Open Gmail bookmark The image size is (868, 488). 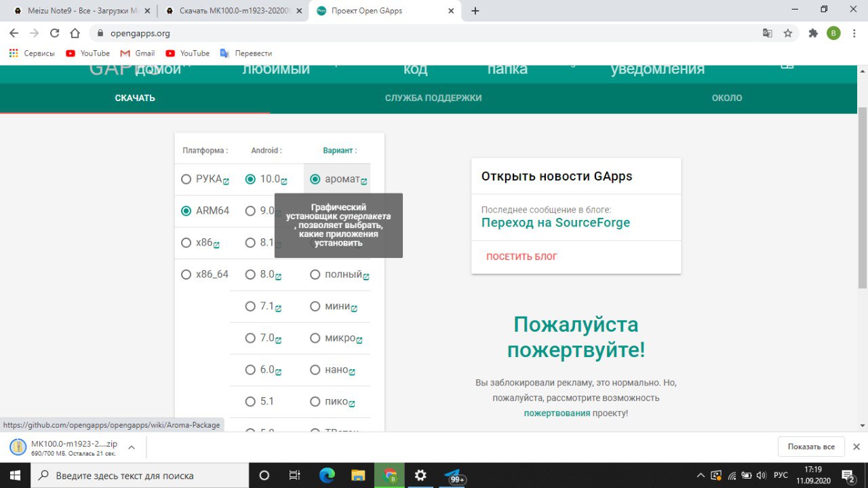click(x=138, y=53)
